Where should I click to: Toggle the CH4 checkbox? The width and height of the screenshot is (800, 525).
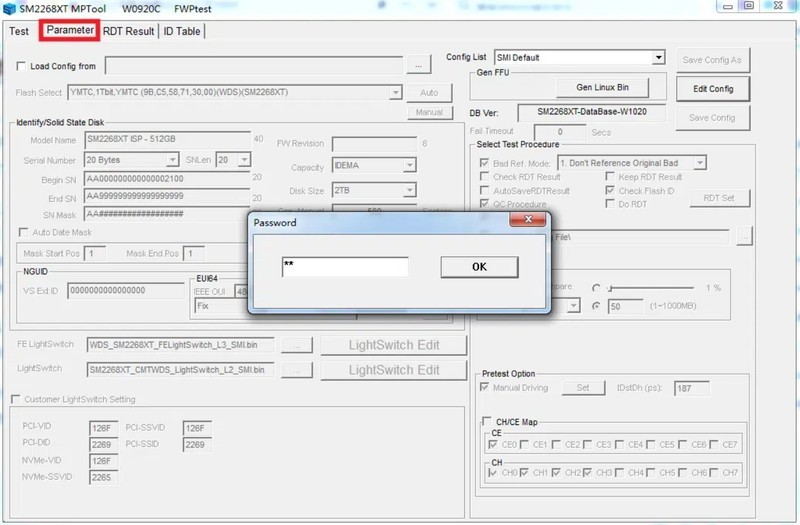[x=619, y=472]
